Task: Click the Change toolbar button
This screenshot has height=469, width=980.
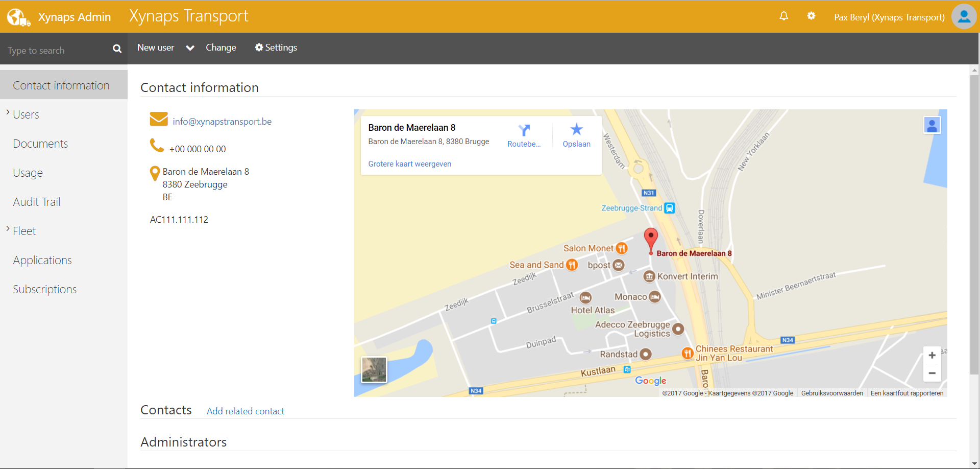Action: click(x=220, y=48)
